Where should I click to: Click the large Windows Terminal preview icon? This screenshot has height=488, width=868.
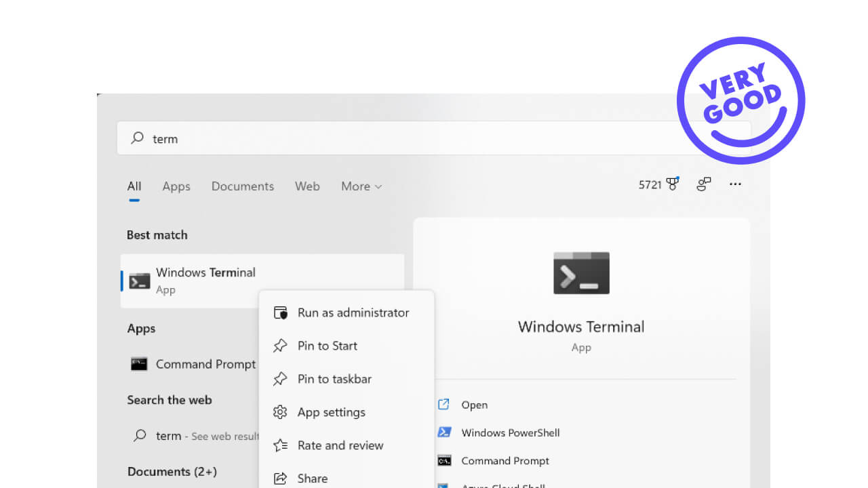click(581, 273)
